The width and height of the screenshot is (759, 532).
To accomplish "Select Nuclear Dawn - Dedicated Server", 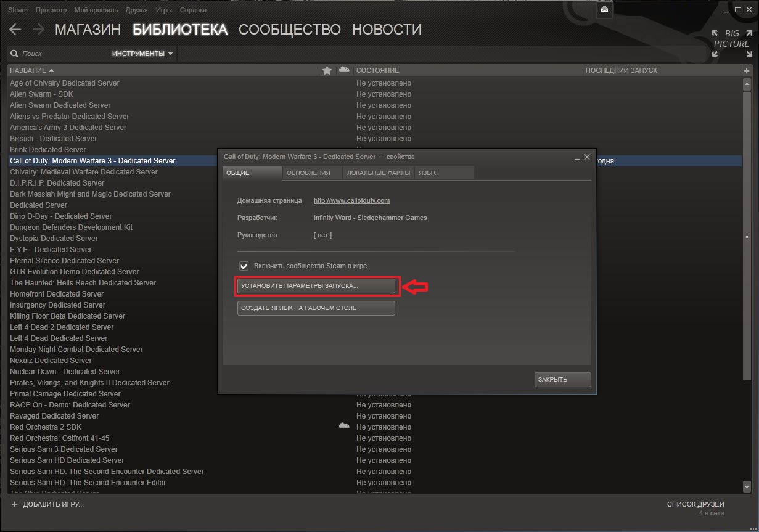I will coord(65,371).
